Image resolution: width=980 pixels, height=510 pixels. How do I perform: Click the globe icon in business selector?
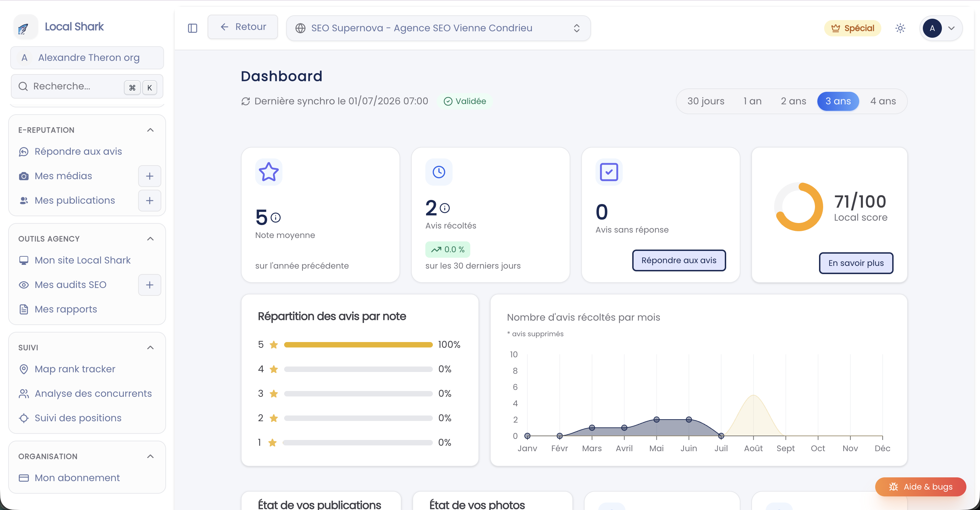point(300,28)
